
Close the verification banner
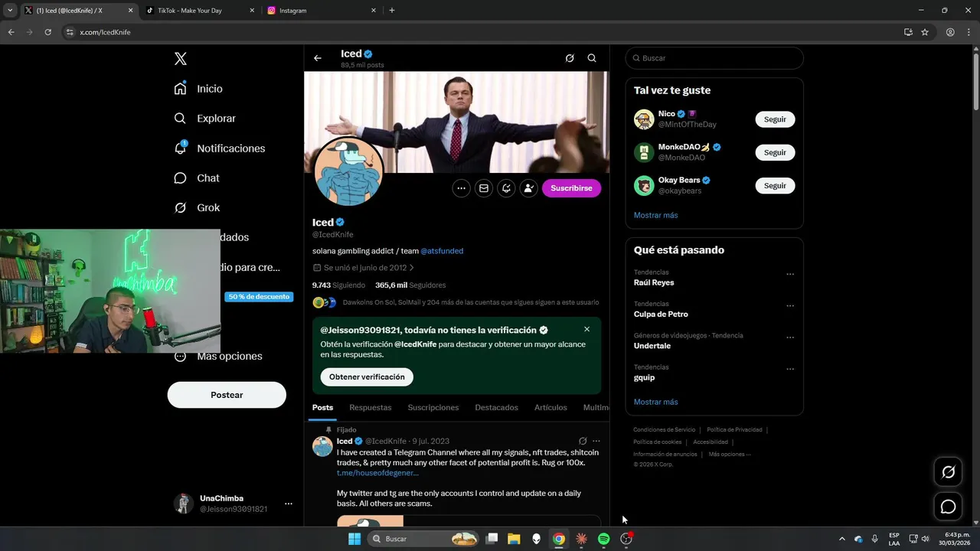tap(587, 329)
